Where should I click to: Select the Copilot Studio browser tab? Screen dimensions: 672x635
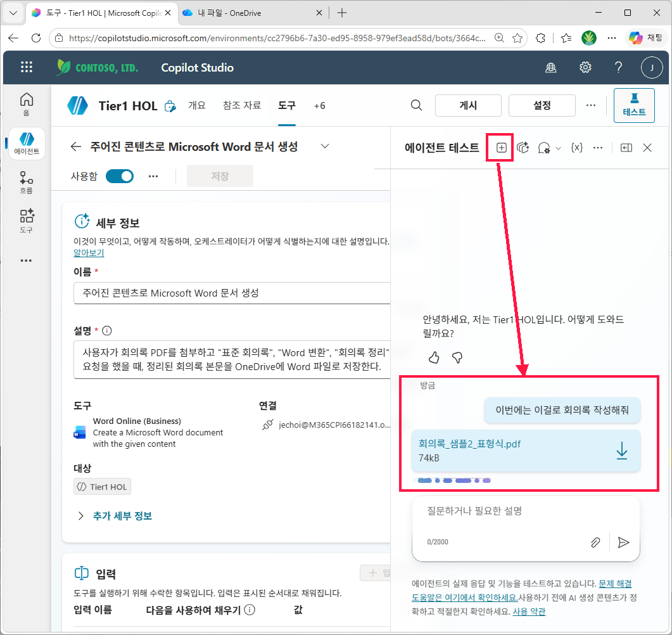[x=102, y=13]
